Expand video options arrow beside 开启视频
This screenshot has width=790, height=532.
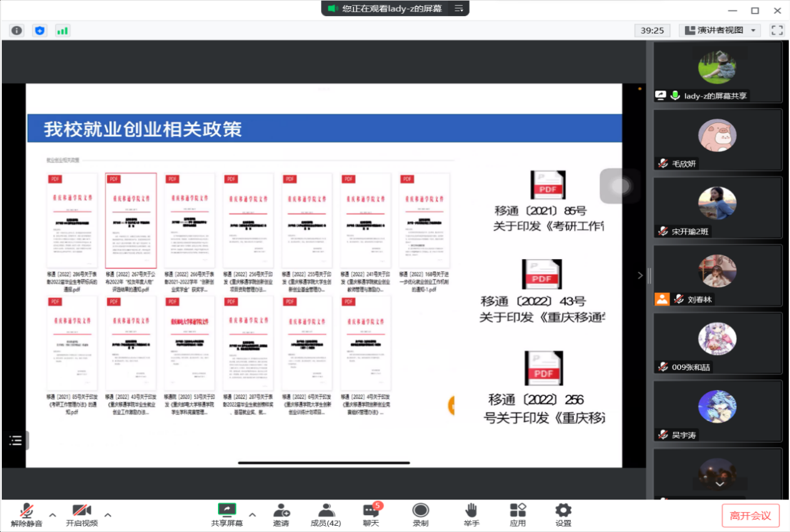click(107, 515)
